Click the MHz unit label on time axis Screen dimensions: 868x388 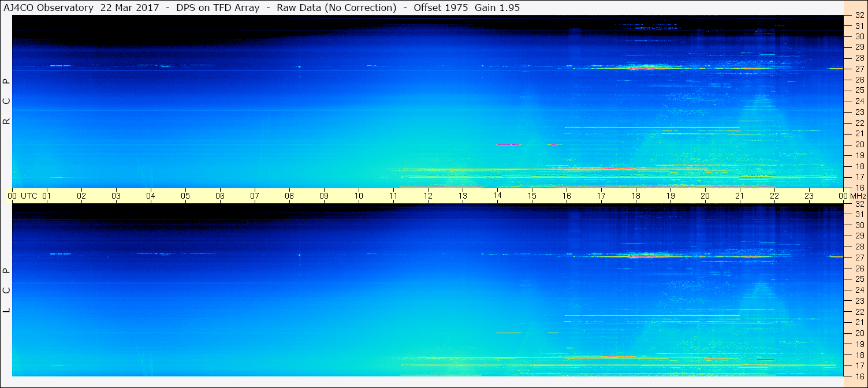tap(857, 196)
